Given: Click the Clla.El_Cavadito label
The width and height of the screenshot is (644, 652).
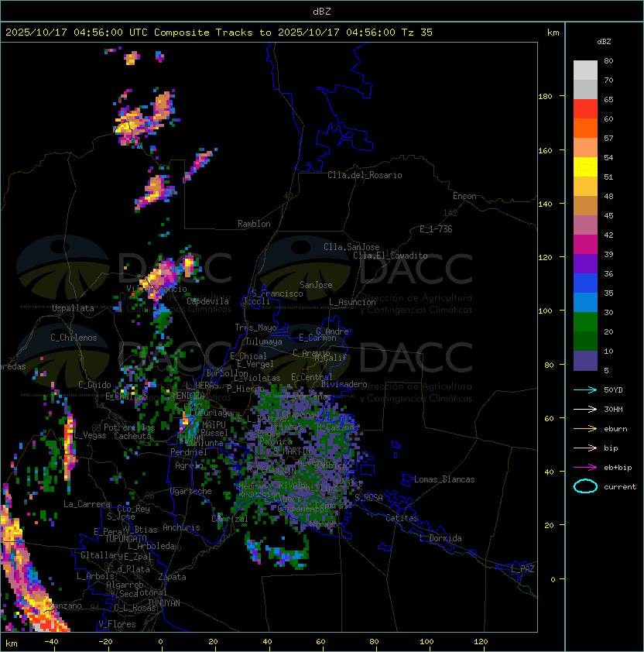Looking at the screenshot, I should pos(390,256).
